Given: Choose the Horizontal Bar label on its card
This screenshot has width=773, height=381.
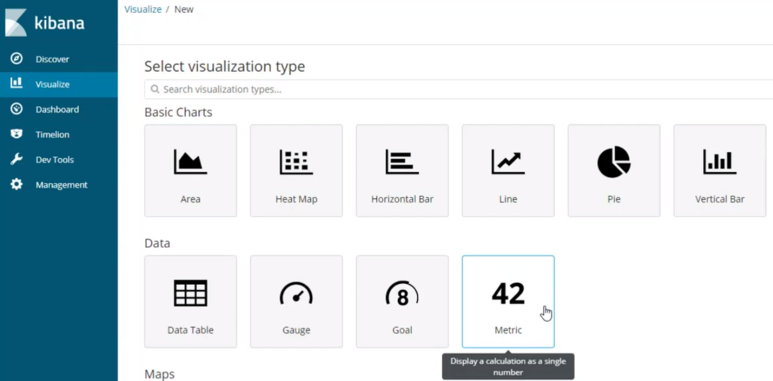Looking at the screenshot, I should (x=402, y=199).
